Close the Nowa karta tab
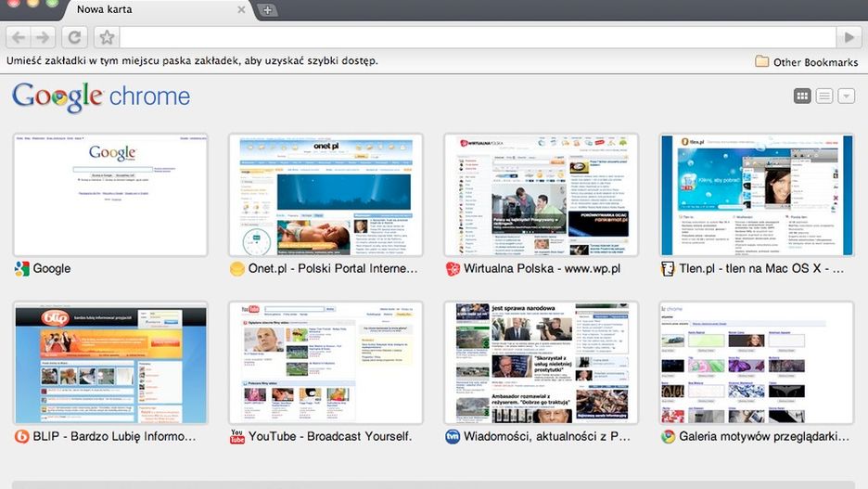The image size is (868, 489). (241, 9)
